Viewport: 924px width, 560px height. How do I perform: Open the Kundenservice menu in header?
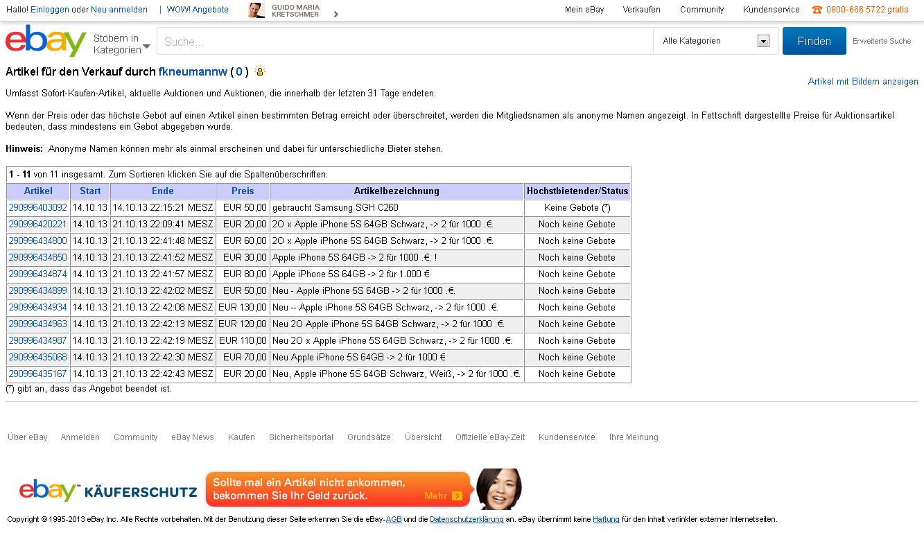772,10
